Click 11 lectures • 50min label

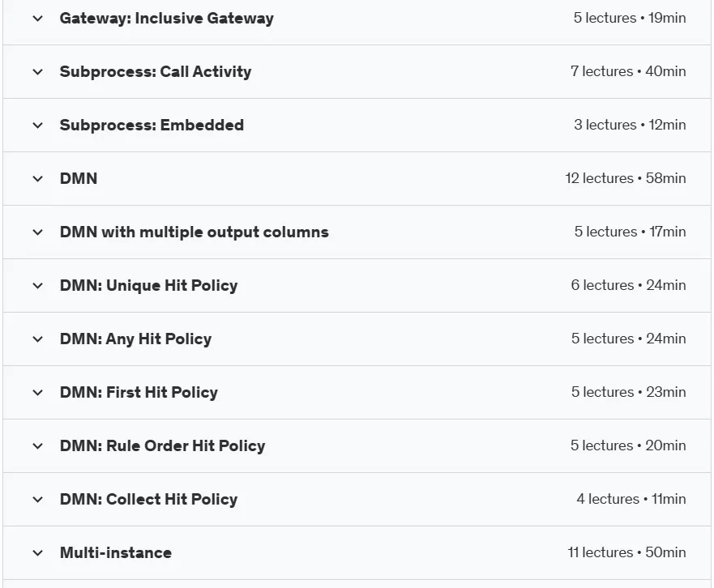pos(627,552)
